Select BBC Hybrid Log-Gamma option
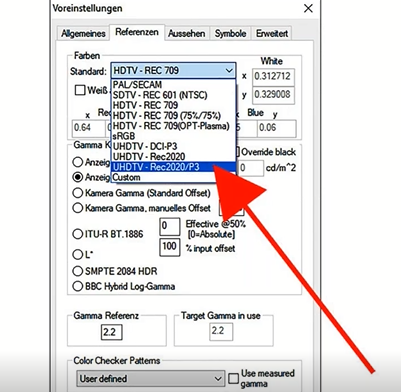Screen dimensions: 401x392 click(x=78, y=286)
